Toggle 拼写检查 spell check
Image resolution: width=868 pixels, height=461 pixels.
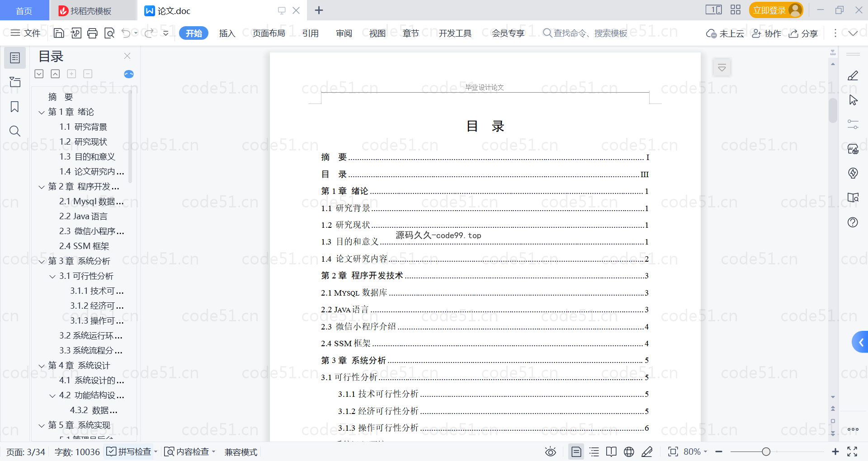(128, 452)
